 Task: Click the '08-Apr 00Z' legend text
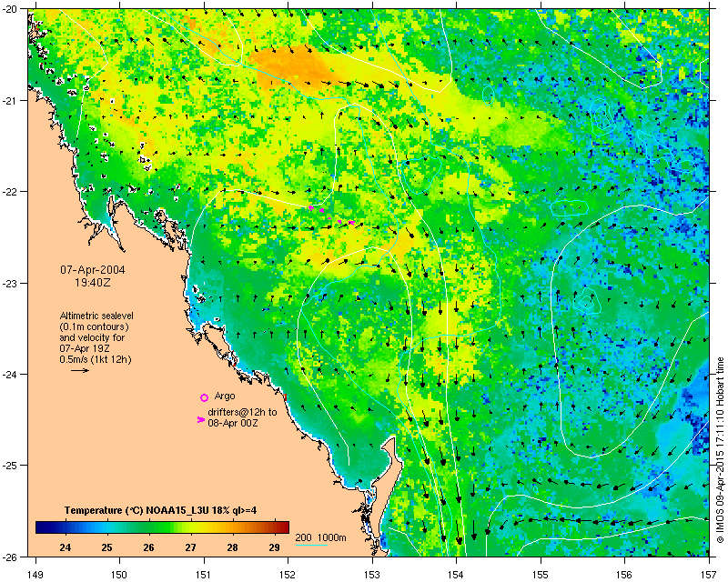click(x=233, y=423)
